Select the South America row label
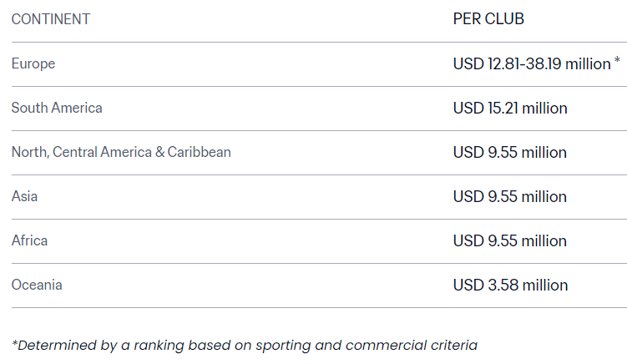Viewport: 627px width, 364px height. click(57, 108)
